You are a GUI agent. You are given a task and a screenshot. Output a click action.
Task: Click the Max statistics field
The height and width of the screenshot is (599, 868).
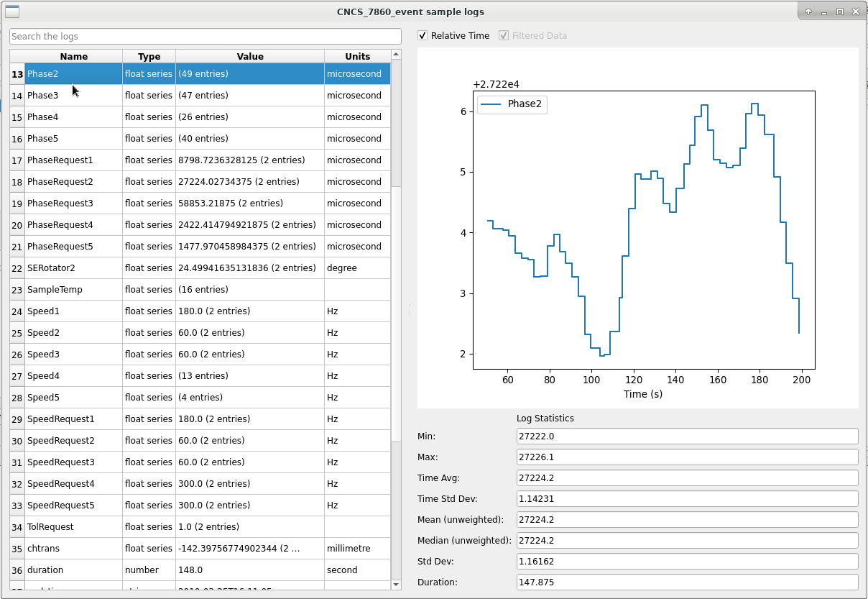point(685,457)
